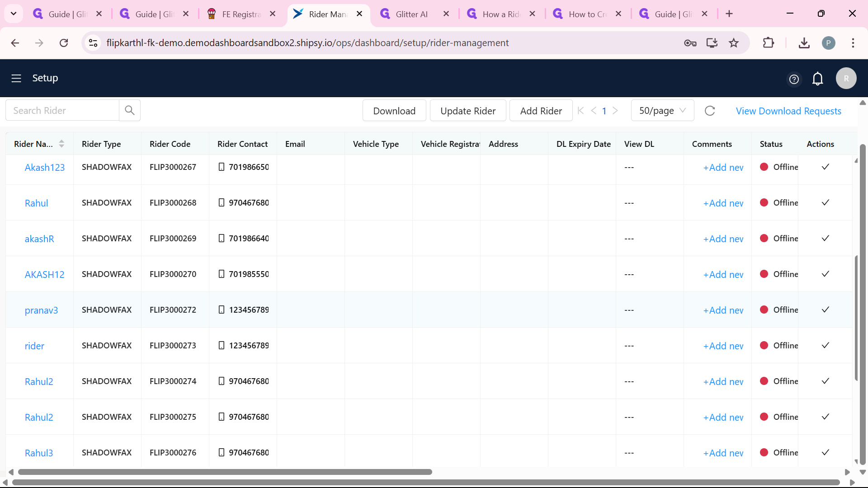Click the table vertical scrollbar thumb

pos(856,318)
